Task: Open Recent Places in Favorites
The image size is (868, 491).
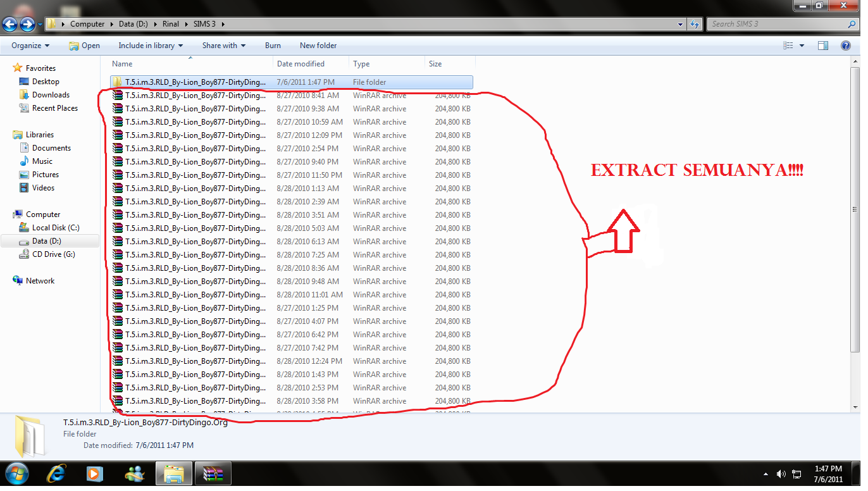Action: click(x=55, y=108)
